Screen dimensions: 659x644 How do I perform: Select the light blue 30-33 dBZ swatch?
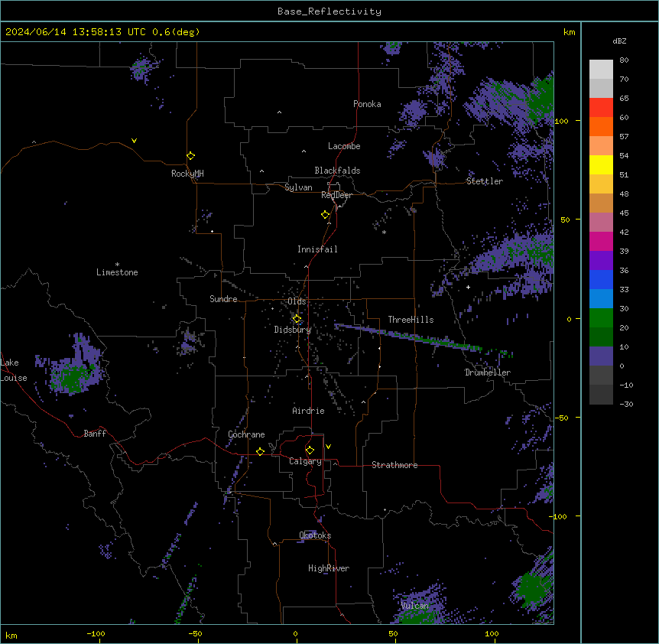coord(601,299)
